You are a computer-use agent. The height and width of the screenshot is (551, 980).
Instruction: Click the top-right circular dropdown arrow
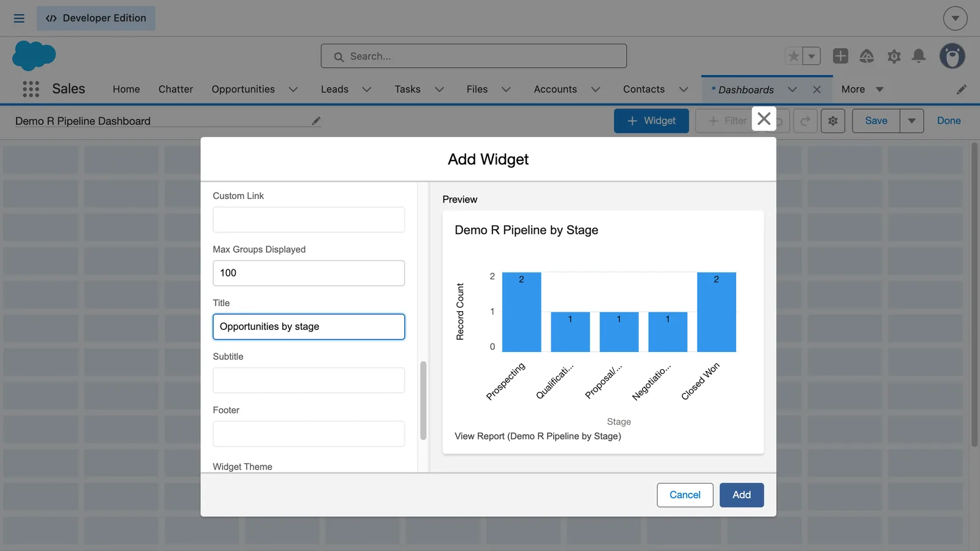pos(955,18)
